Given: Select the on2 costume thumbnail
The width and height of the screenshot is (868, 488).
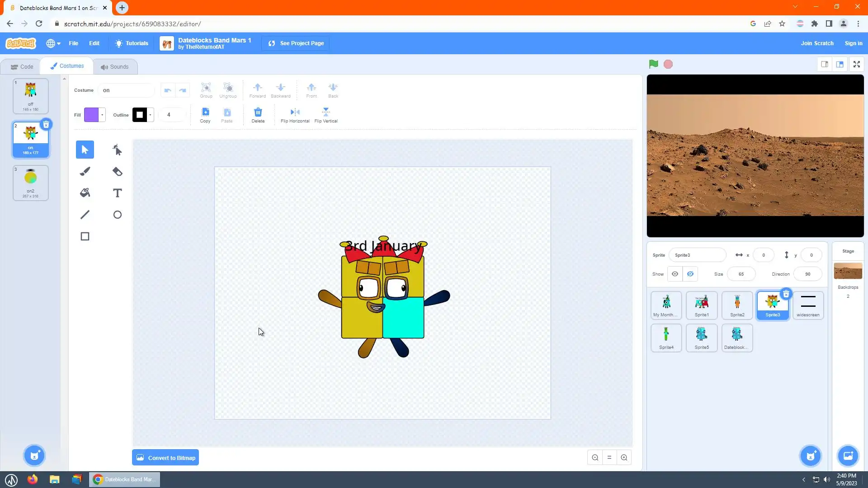Looking at the screenshot, I should pyautogui.click(x=30, y=182).
